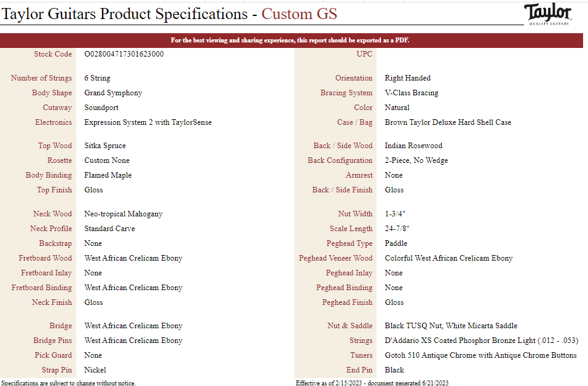Click the UPC label
This screenshot has width=588, height=386.
click(x=364, y=54)
